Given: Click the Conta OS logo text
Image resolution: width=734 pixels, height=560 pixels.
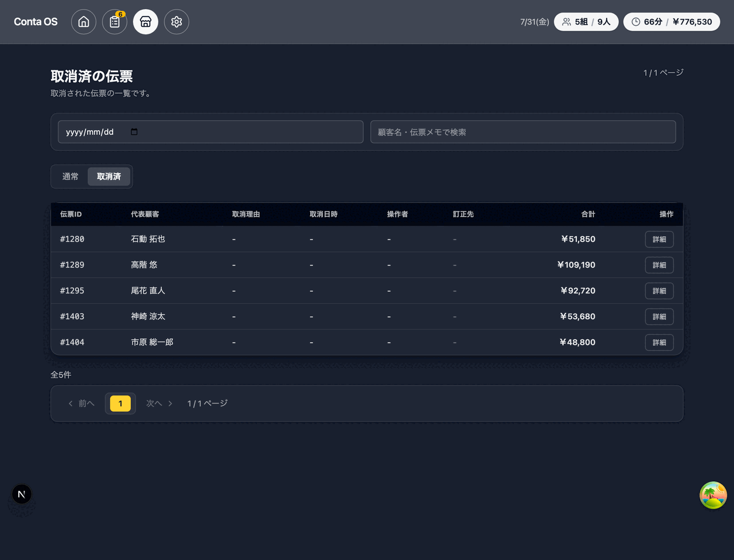Looking at the screenshot, I should (x=36, y=22).
